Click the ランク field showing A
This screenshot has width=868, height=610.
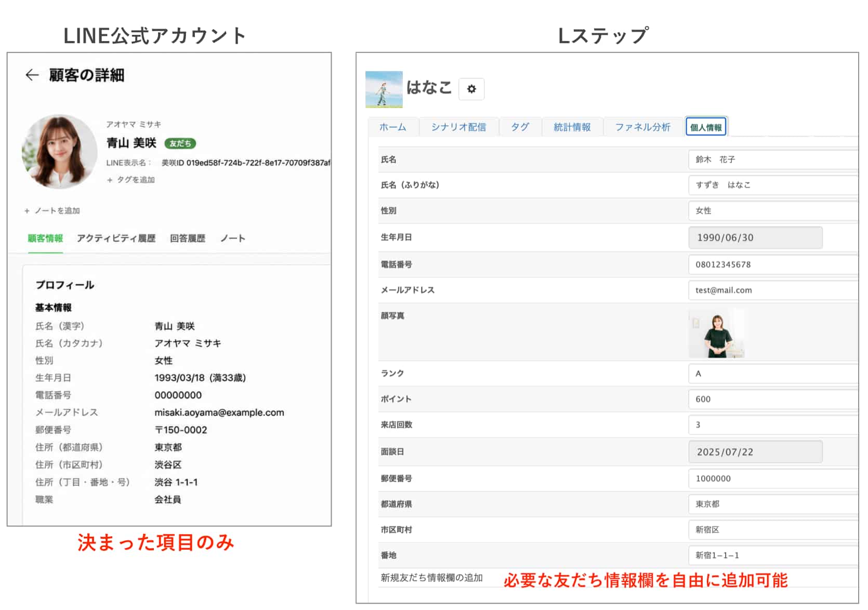click(x=773, y=374)
